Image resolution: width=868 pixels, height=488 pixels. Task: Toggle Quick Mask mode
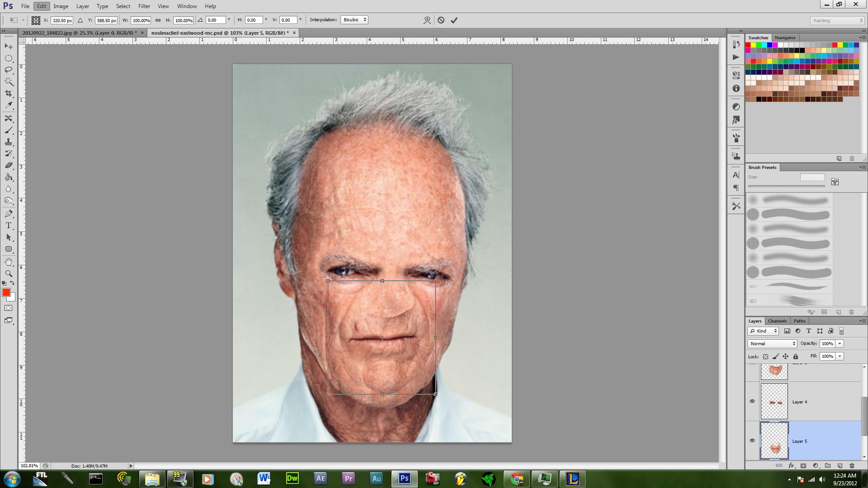(9, 308)
